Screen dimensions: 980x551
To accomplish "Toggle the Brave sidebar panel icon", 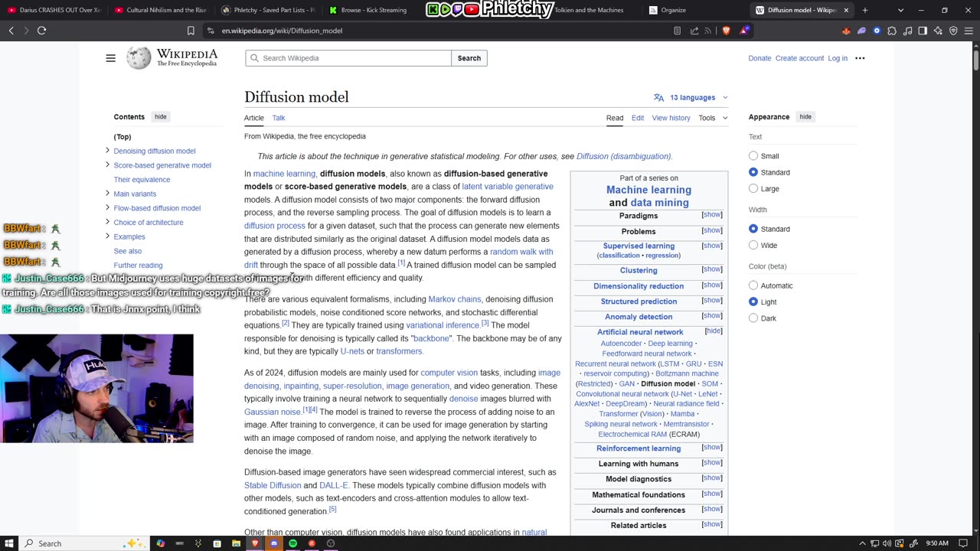I will (x=923, y=31).
